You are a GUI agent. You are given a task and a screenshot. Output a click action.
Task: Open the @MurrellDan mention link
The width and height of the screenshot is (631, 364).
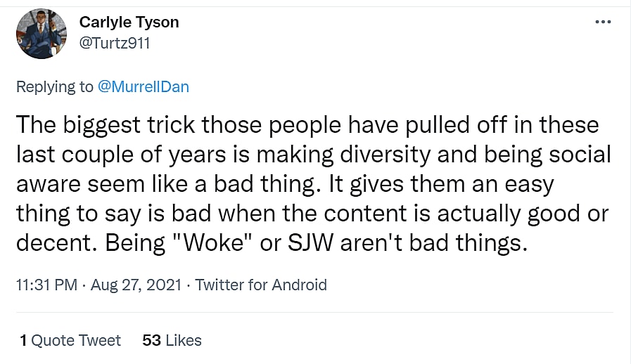144,86
